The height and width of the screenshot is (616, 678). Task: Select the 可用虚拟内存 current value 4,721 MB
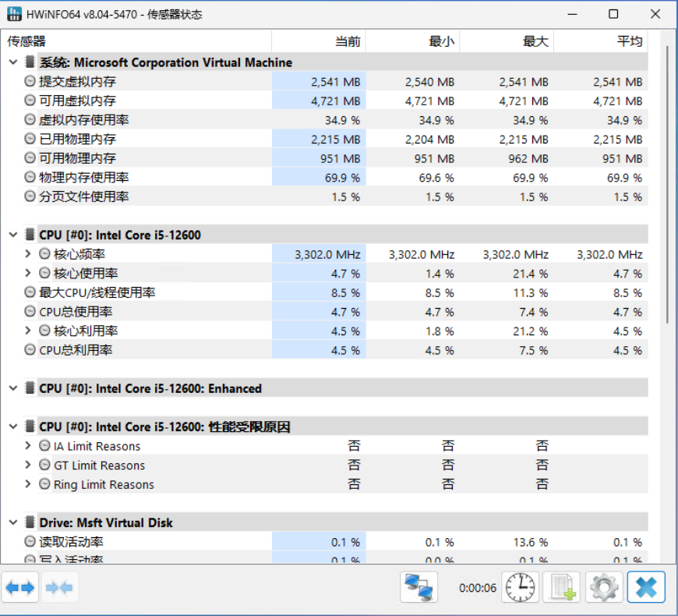click(x=336, y=101)
